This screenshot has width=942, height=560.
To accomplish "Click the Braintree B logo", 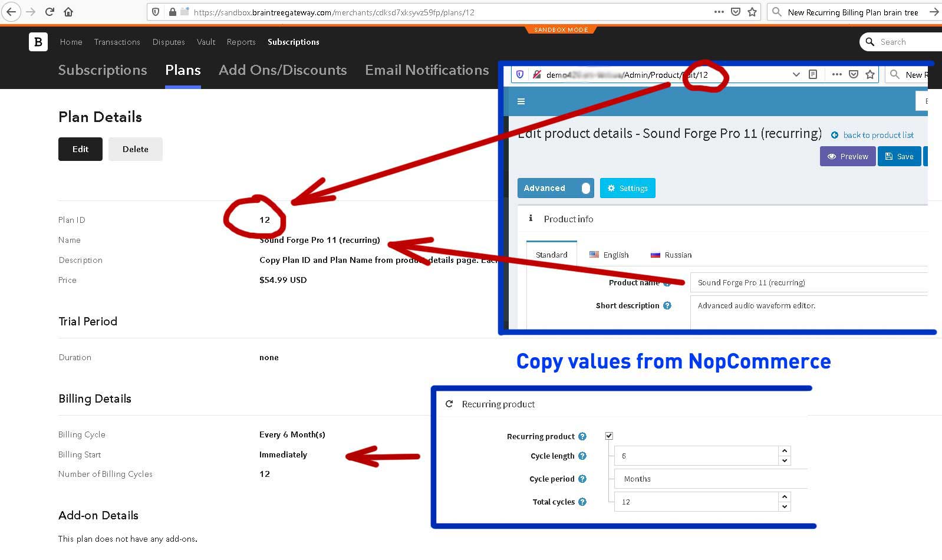I will point(38,42).
